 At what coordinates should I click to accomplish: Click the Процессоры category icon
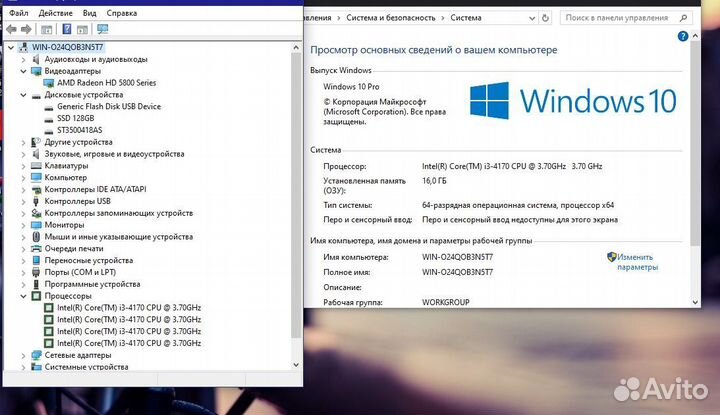pyautogui.click(x=36, y=296)
